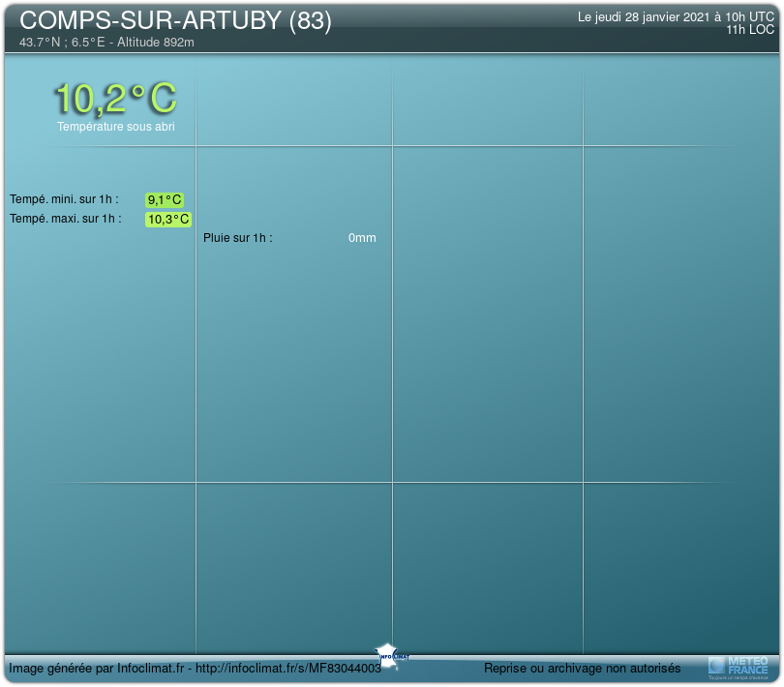Click the "Image générée par Infoclimat.fr" text
The image size is (784, 687).
click(x=97, y=669)
